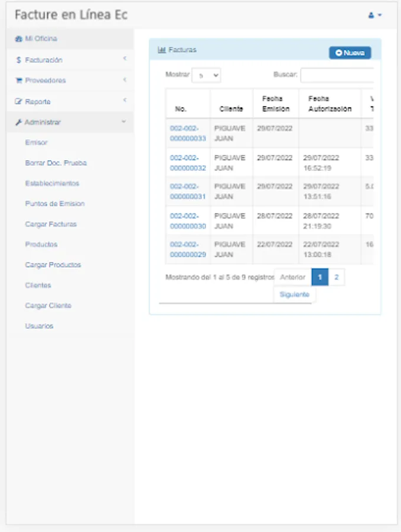Screen dimensions: 401x532
Task: Go to Establecimientos
Action: (x=52, y=183)
